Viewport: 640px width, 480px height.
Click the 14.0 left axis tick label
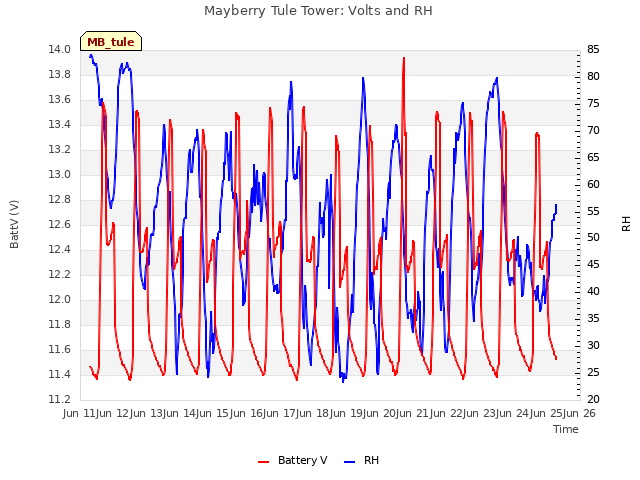coord(60,50)
